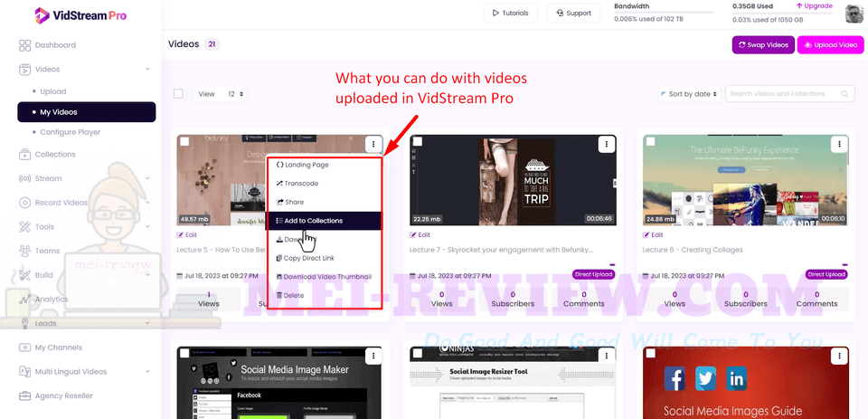Click the Bandwidth usage progress bar
The width and height of the screenshot is (868, 419).
[x=665, y=12]
